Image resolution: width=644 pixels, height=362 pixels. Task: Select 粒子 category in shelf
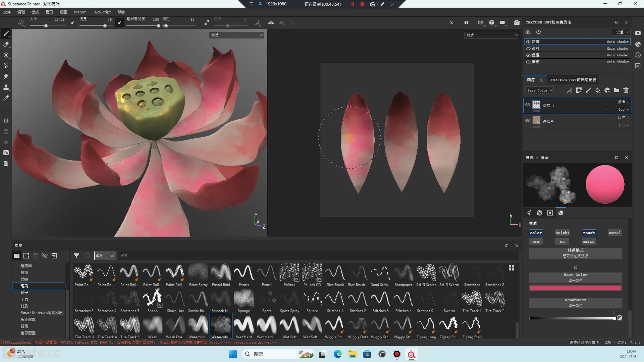pos(24,293)
